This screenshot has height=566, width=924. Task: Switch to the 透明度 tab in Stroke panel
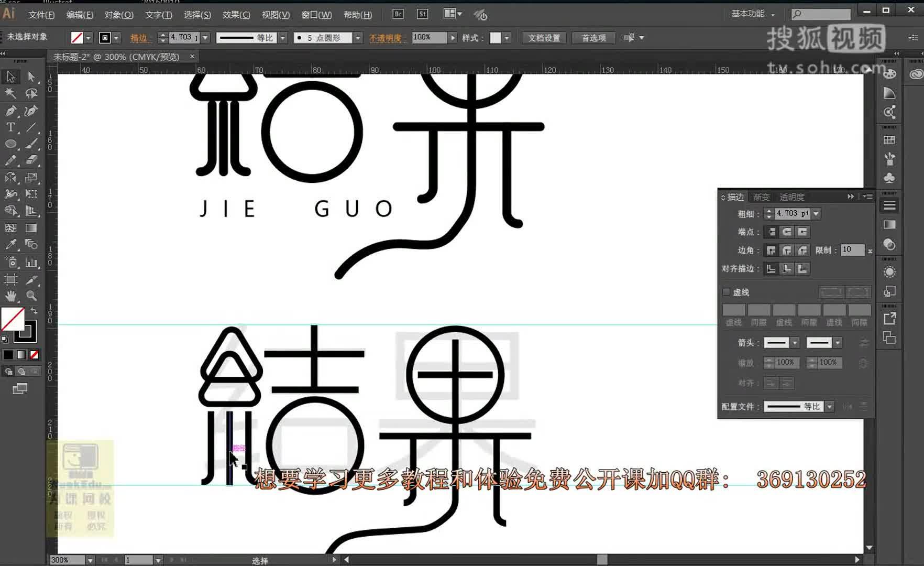[x=793, y=197]
